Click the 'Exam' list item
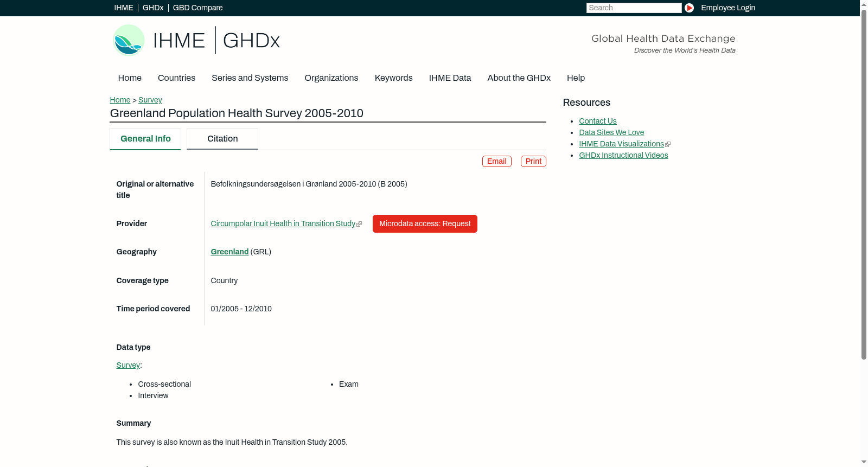Image resolution: width=868 pixels, height=467 pixels. pos(349,385)
